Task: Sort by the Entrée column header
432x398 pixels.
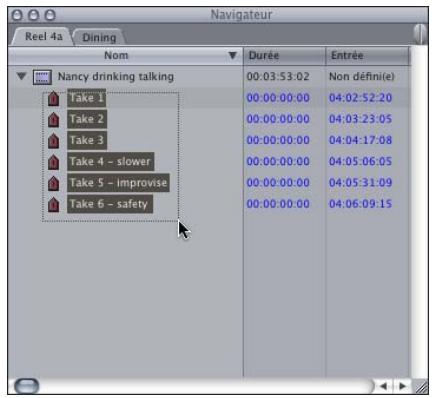Action: (x=367, y=56)
